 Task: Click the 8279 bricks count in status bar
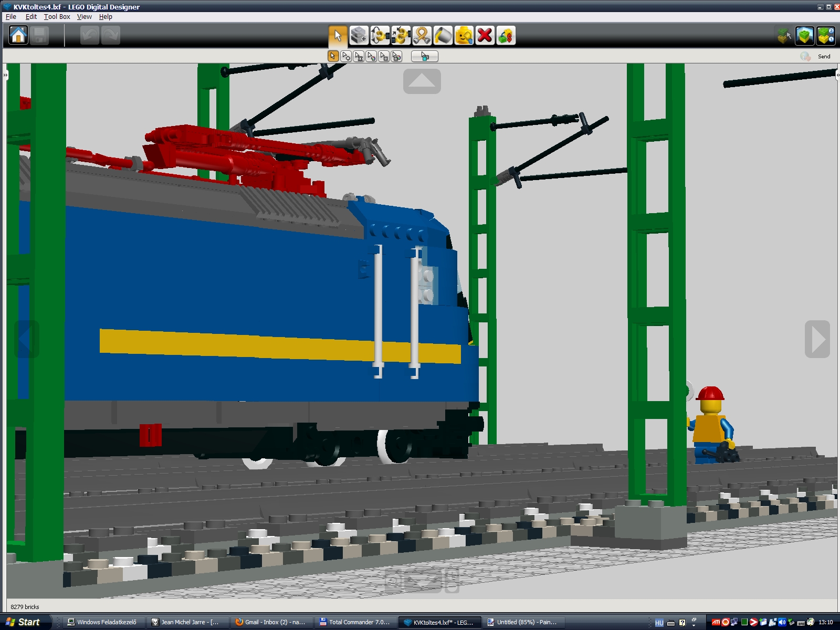(x=25, y=607)
